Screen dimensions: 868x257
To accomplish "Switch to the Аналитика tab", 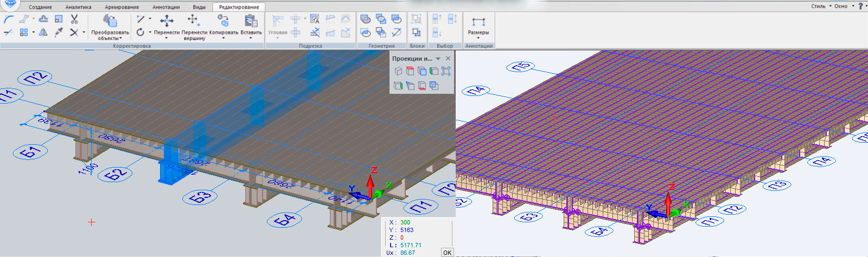I will click(78, 7).
